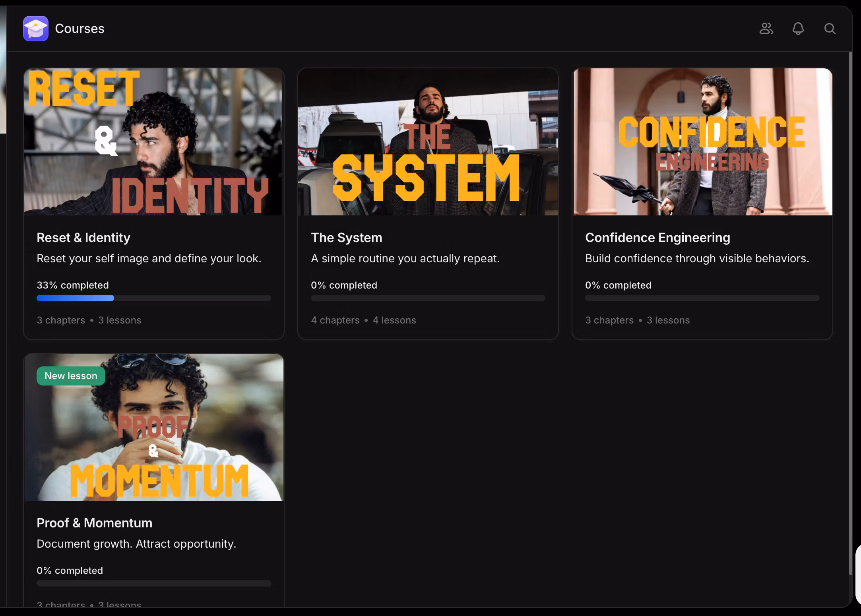The height and width of the screenshot is (616, 861).
Task: Click The System course title
Action: 346,237
